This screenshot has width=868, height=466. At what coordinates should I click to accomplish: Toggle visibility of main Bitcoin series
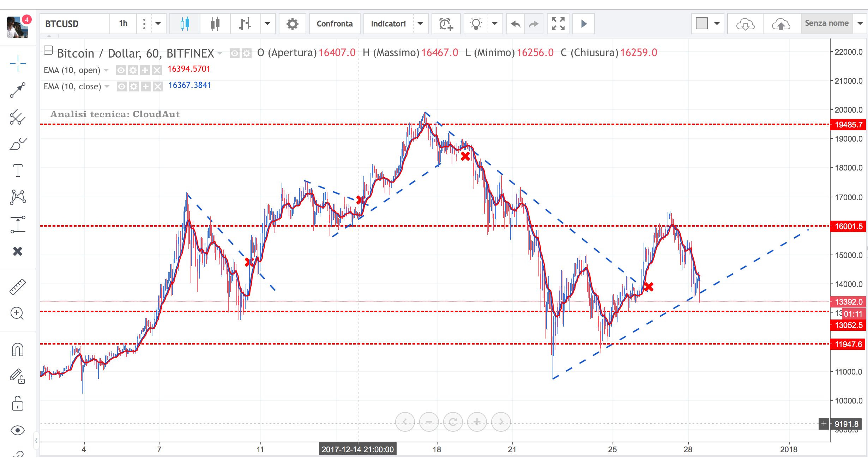coord(234,53)
